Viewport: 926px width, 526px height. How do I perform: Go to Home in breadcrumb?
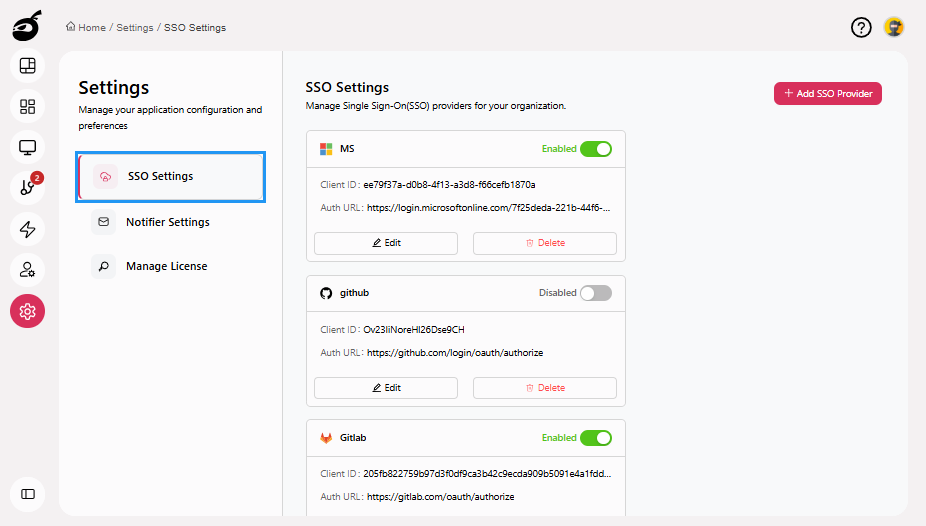click(x=92, y=28)
